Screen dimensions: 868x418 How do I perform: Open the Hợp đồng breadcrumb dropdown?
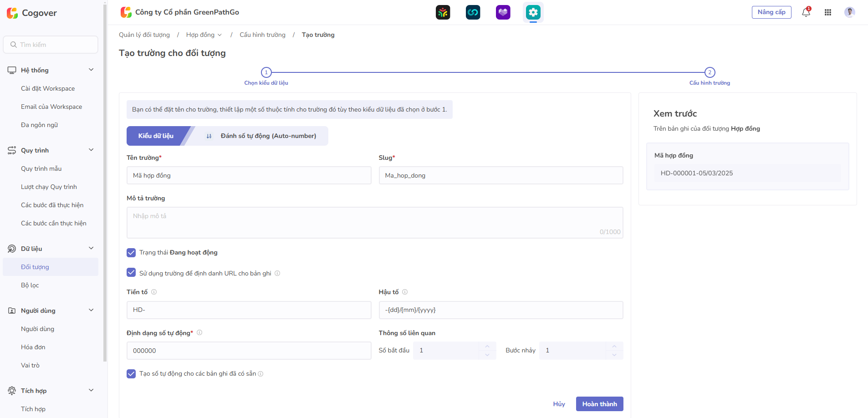204,35
